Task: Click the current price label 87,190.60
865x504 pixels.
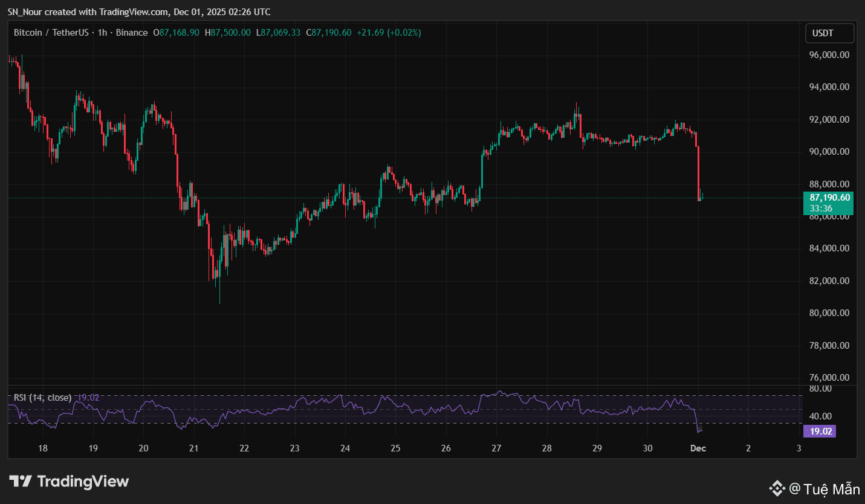Action: click(829, 198)
